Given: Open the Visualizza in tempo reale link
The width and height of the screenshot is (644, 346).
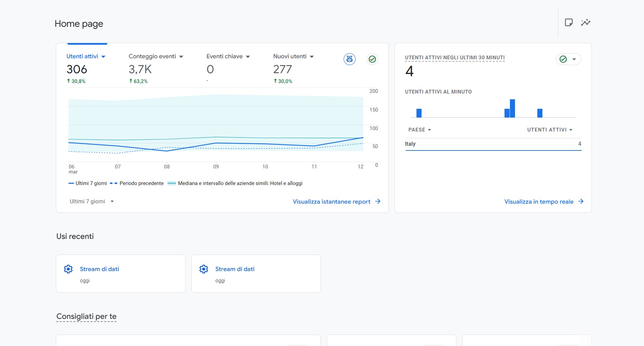Looking at the screenshot, I should pos(539,202).
